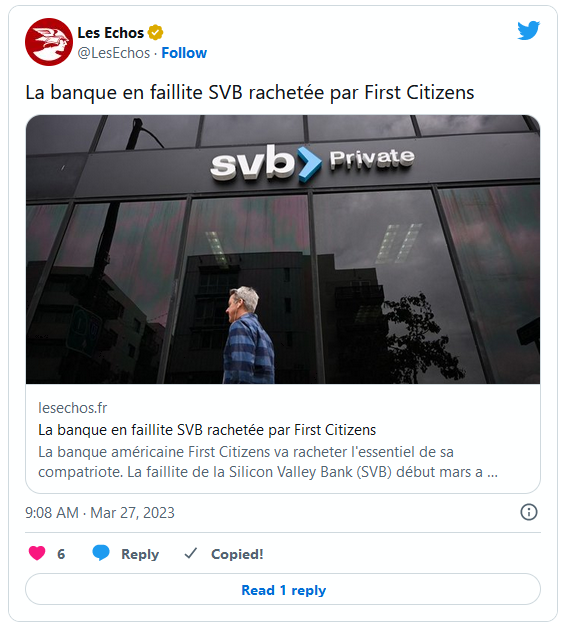Screen dimensions: 566x627
Task: Click the article description snippet text
Action: (x=268, y=462)
